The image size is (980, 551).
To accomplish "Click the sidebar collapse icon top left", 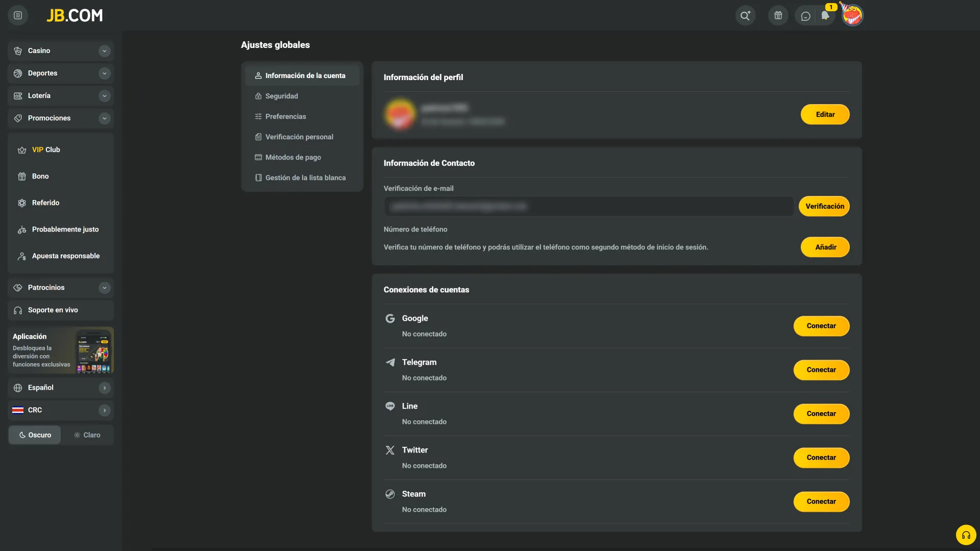I will (18, 15).
